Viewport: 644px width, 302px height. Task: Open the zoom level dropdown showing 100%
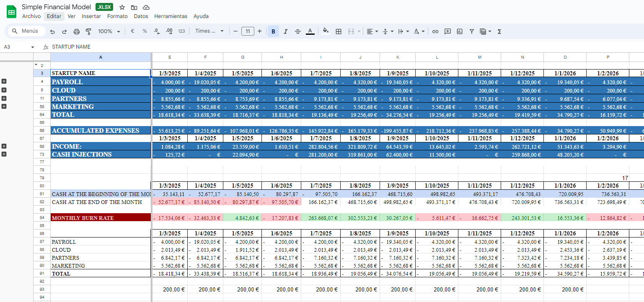[x=109, y=31]
